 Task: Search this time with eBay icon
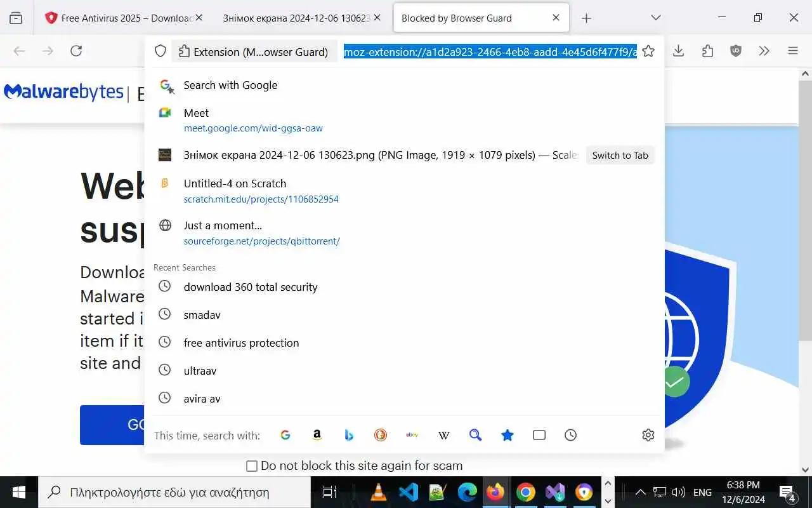412,435
